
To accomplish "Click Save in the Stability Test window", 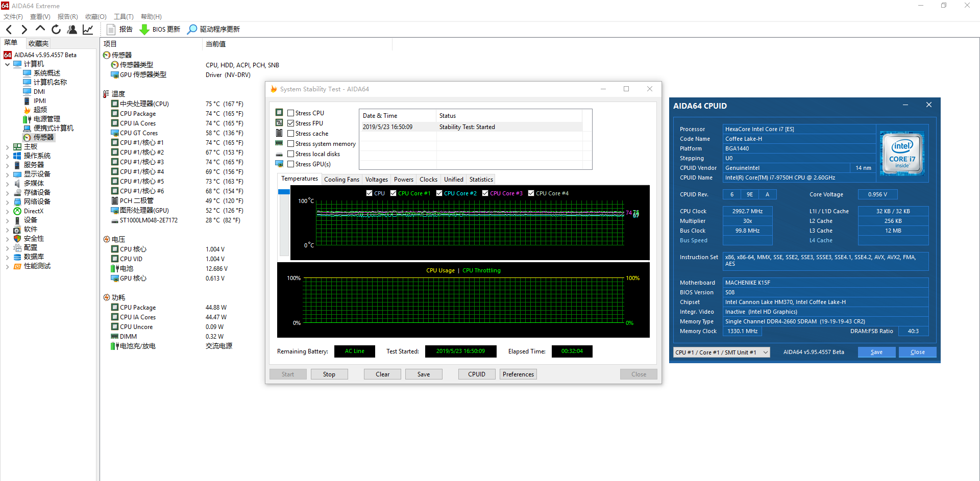I will (424, 374).
